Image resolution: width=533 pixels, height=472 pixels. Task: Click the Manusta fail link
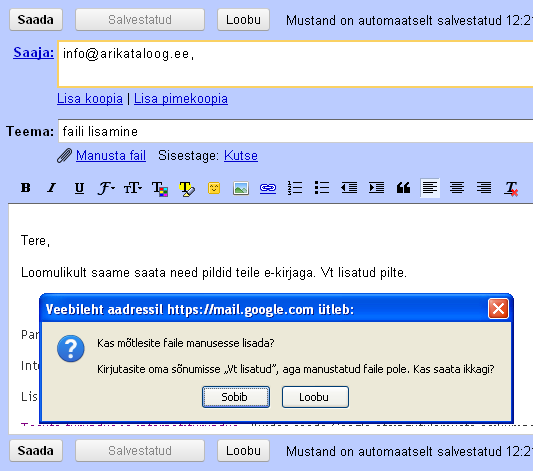point(111,156)
